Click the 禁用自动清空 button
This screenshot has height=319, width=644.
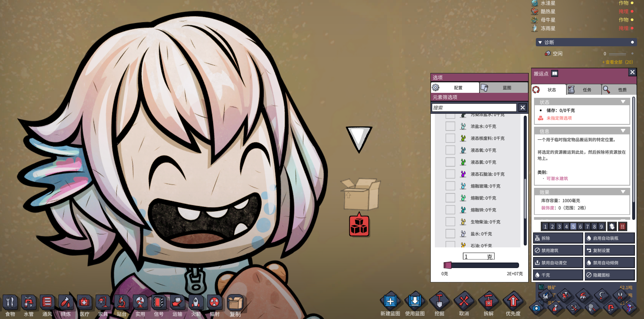(558, 263)
